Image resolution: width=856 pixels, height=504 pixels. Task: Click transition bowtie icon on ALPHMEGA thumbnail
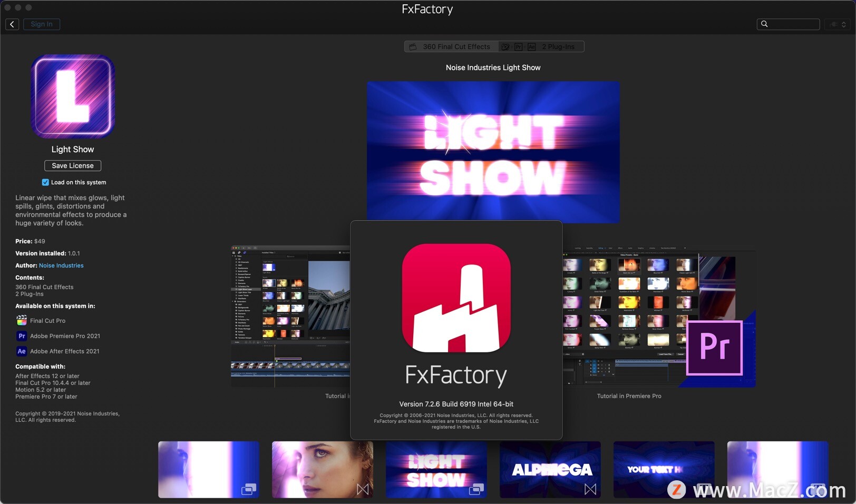[x=590, y=489]
